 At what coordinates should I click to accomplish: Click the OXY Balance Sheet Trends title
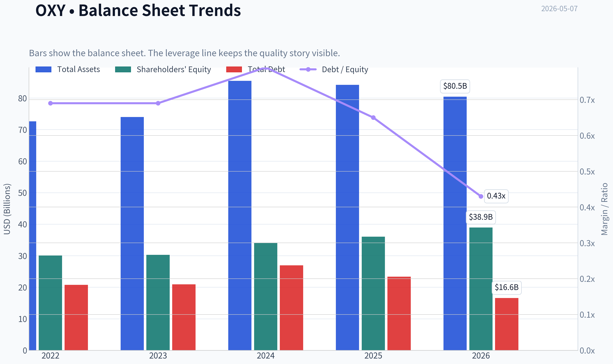point(138,10)
